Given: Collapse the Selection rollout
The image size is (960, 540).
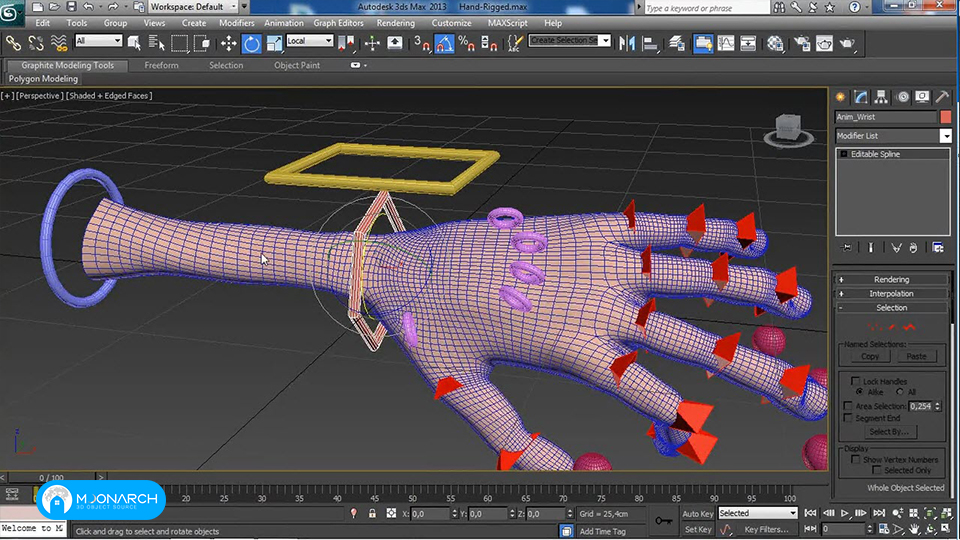Looking at the screenshot, I should (x=891, y=307).
